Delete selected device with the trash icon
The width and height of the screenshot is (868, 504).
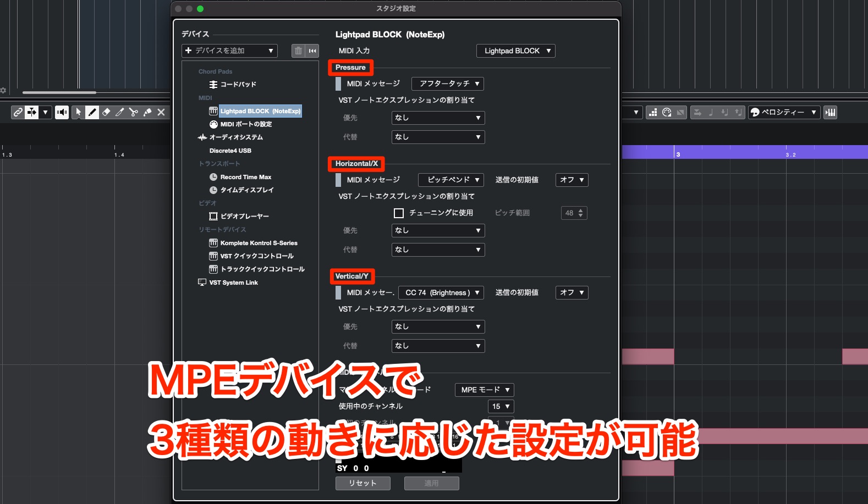[298, 51]
